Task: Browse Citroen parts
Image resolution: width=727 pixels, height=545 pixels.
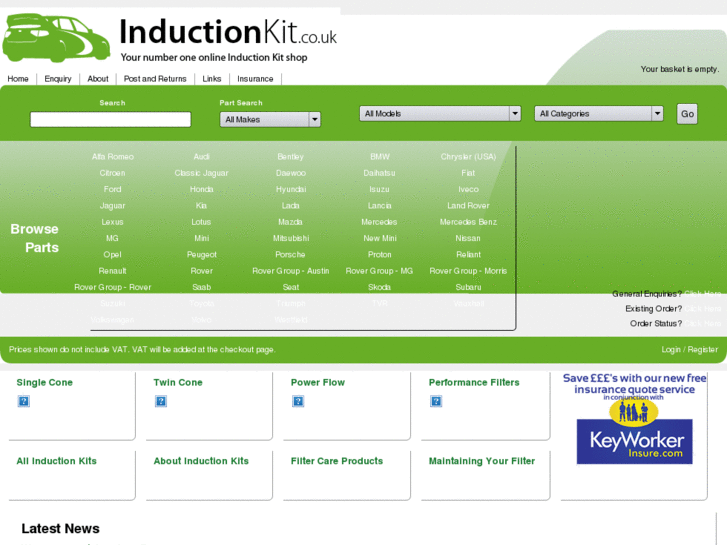Action: (x=112, y=173)
